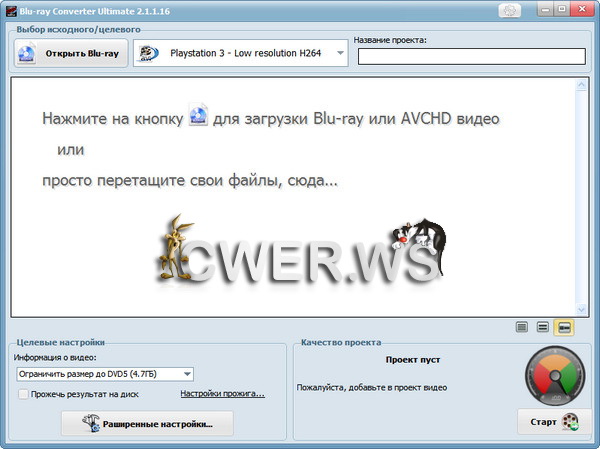Click the film reel icon on Start button

(x=570, y=422)
